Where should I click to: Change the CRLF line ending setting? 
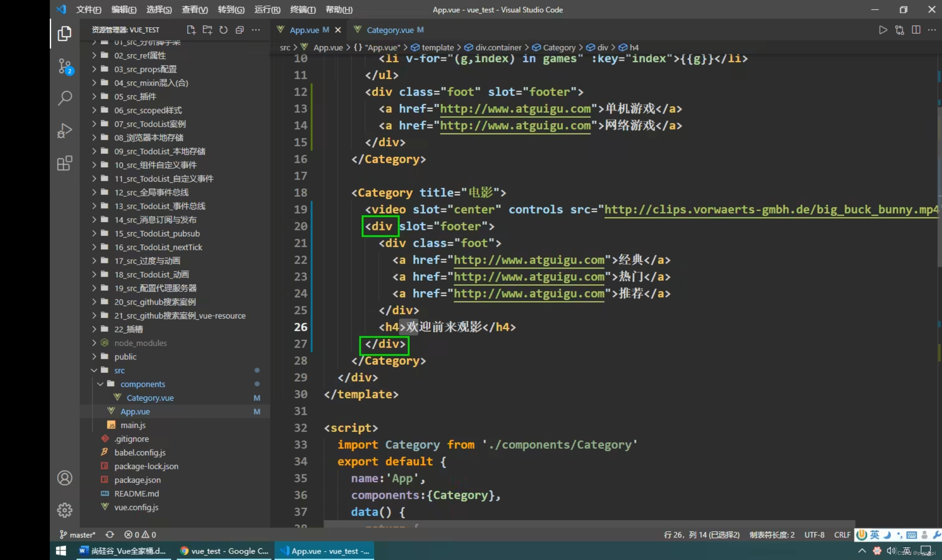click(842, 535)
